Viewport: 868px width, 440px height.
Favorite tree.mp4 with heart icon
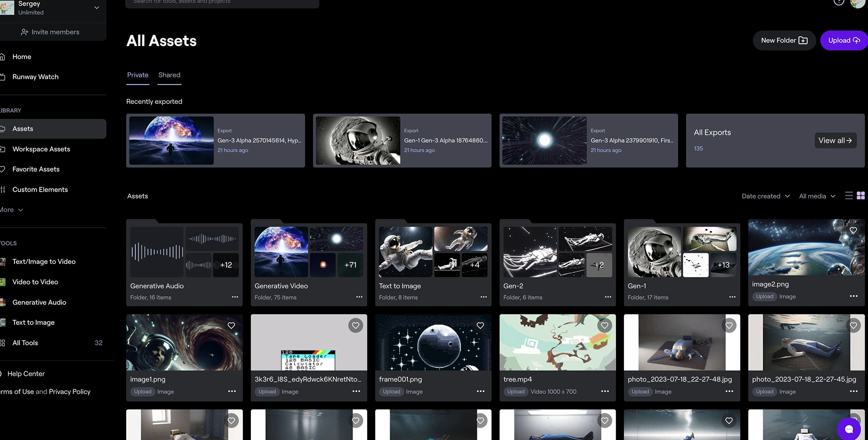(604, 325)
